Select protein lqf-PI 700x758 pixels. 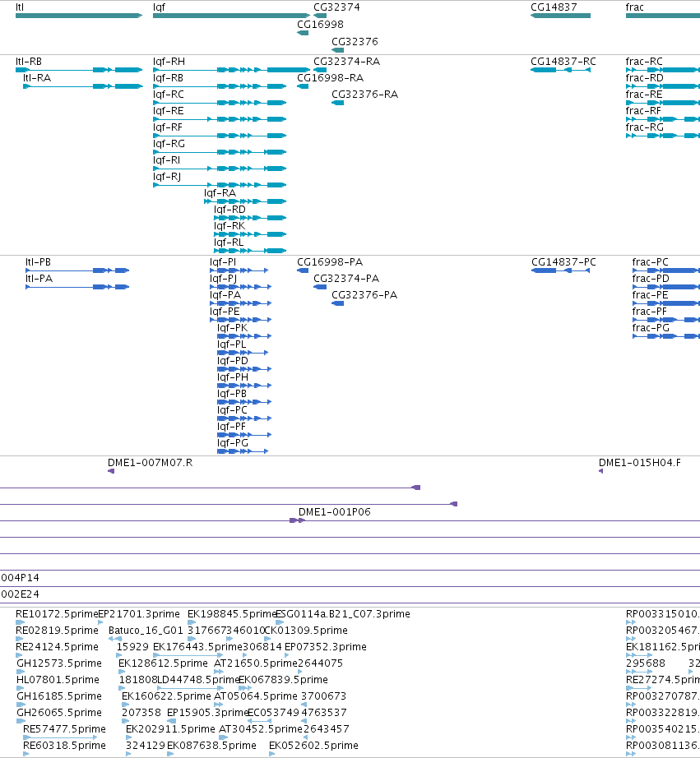tap(239, 270)
